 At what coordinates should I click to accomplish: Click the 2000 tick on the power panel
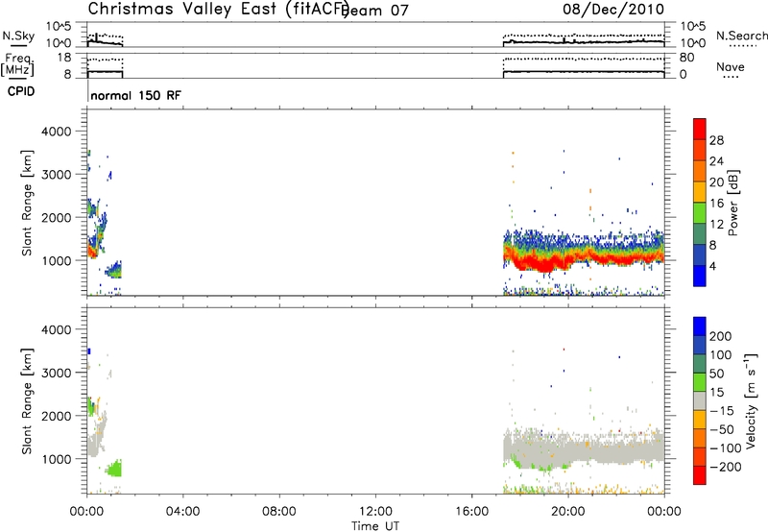56,217
